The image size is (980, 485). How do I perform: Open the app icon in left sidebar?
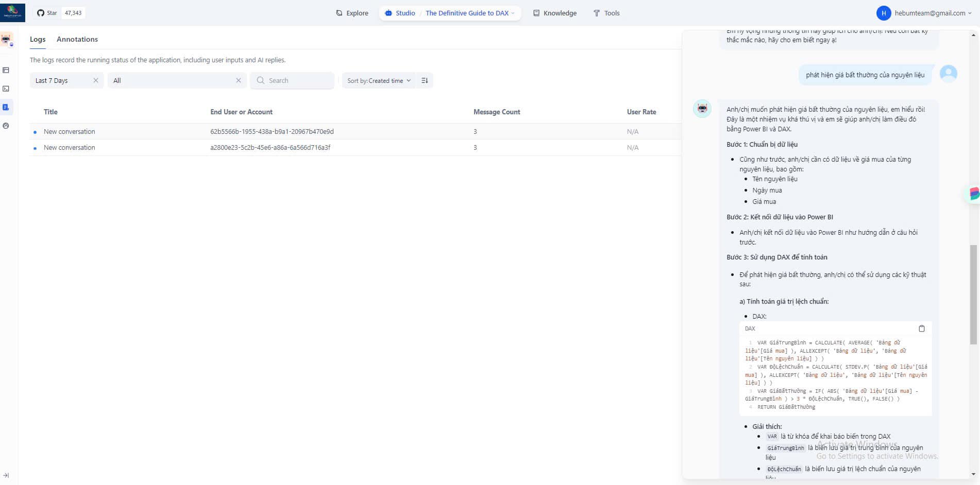(6, 39)
